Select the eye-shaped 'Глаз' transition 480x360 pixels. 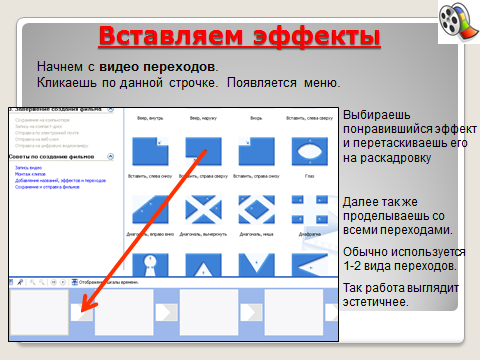pos(310,151)
